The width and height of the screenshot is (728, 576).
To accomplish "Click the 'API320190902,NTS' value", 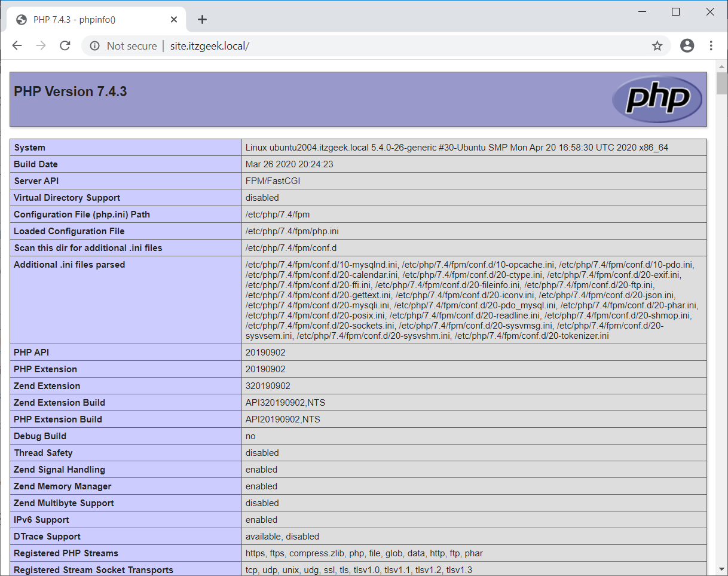I will pos(285,403).
